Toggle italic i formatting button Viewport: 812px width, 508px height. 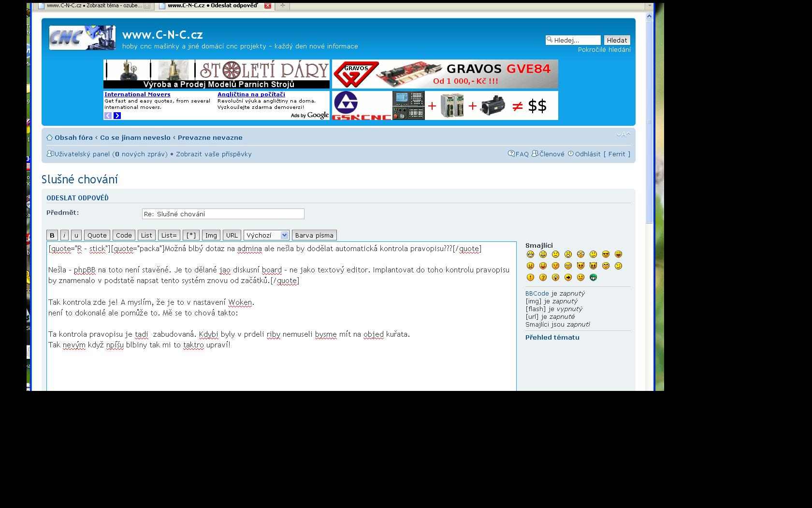[64, 236]
